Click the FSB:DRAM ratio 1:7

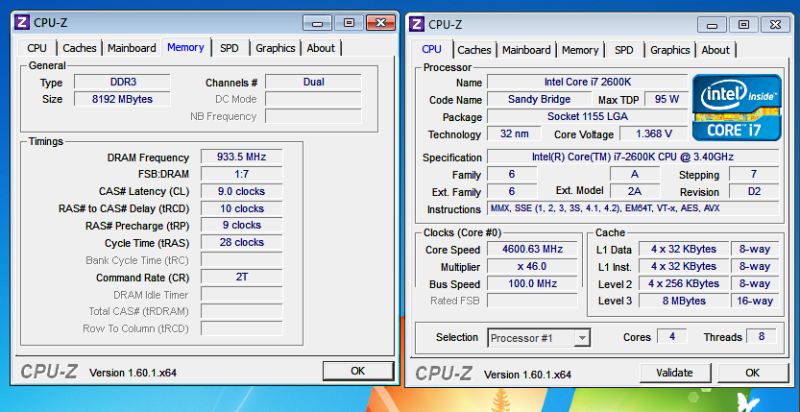[x=241, y=174]
